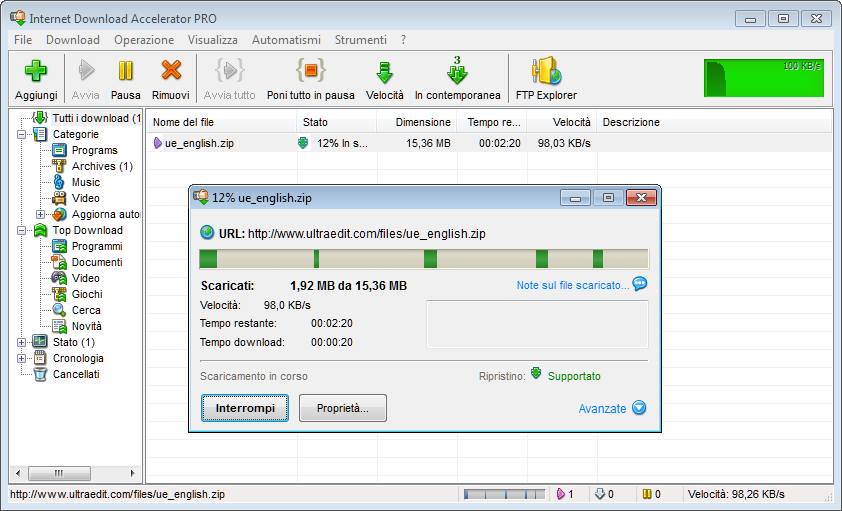Open Note sul file scaricato link
This screenshot has height=511, width=842.
(572, 286)
